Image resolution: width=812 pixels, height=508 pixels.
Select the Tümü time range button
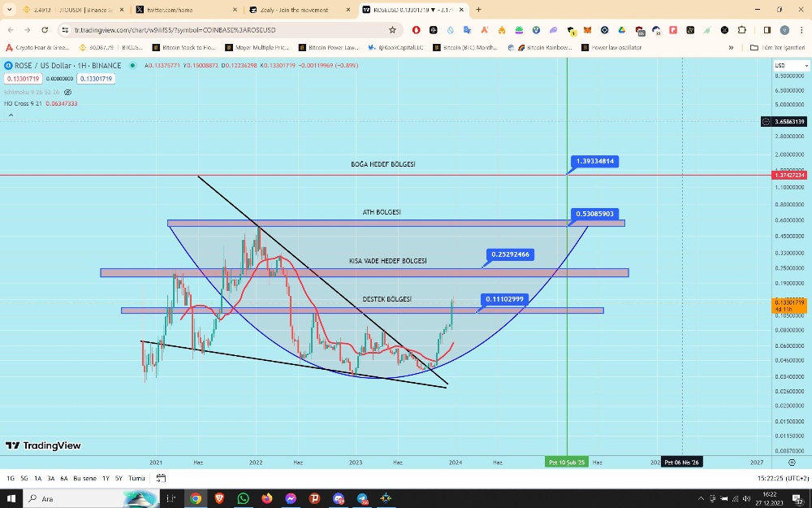(136, 478)
